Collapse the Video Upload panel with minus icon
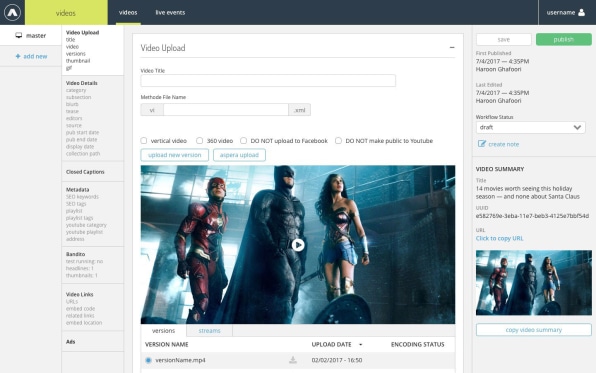The width and height of the screenshot is (596, 373). [452, 48]
